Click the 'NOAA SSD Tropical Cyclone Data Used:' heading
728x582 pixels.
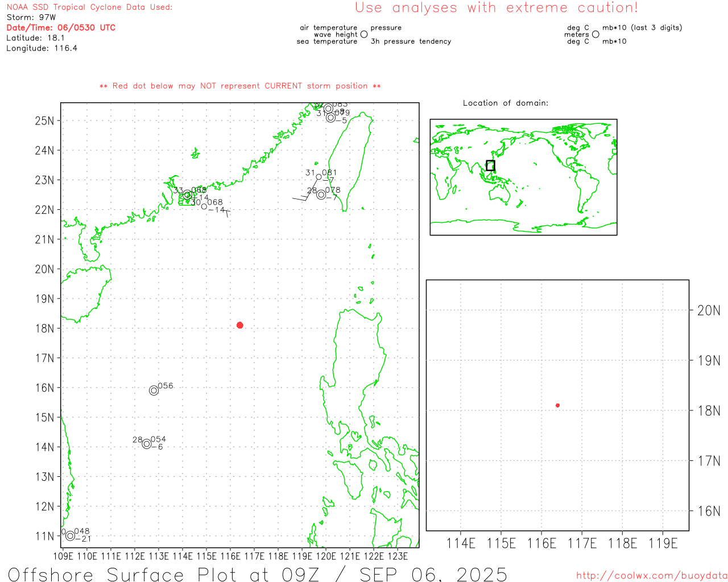point(89,7)
